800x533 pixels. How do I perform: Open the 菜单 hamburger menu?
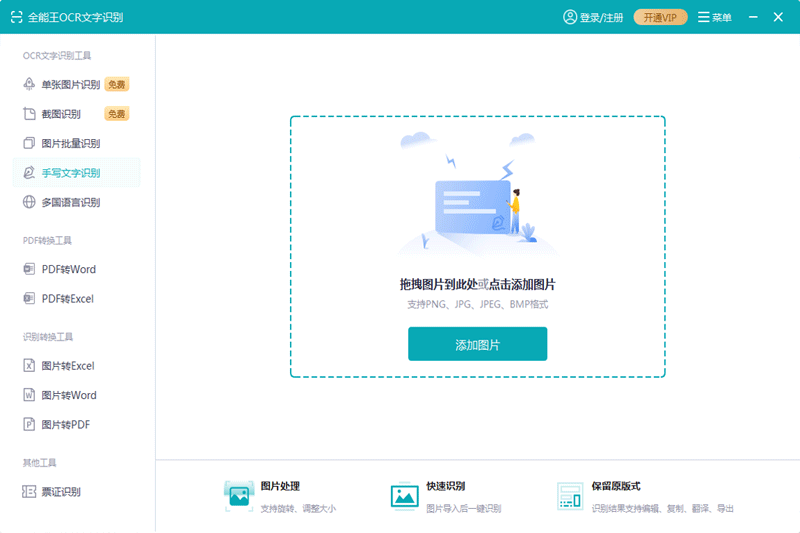click(714, 17)
